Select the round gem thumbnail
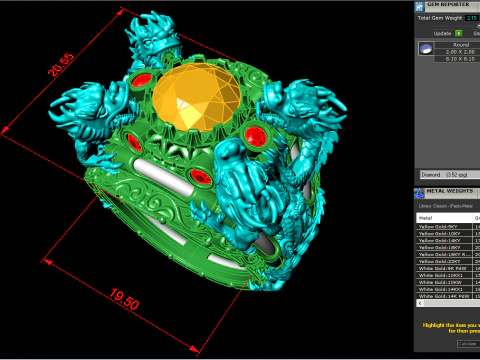480x360 pixels. (426, 49)
